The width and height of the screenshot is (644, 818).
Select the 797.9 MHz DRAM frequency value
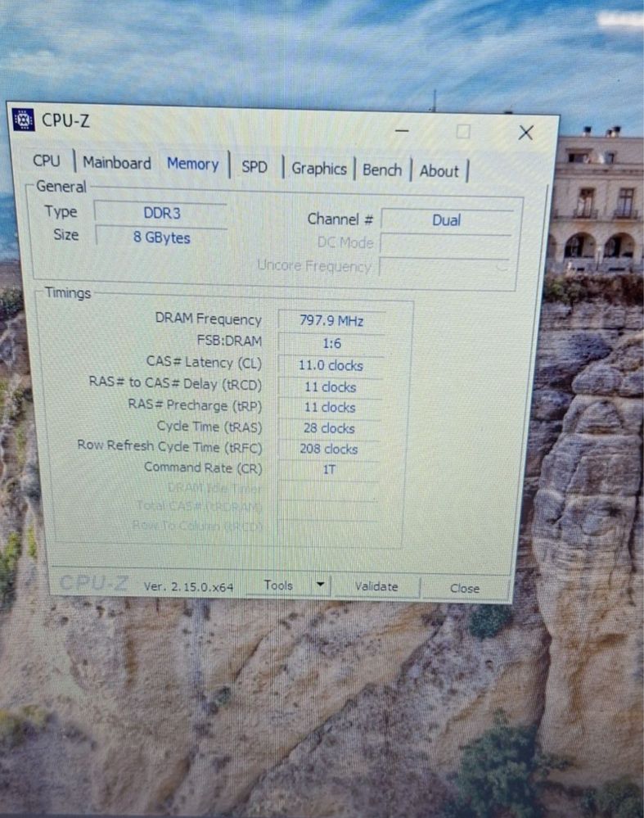331,320
